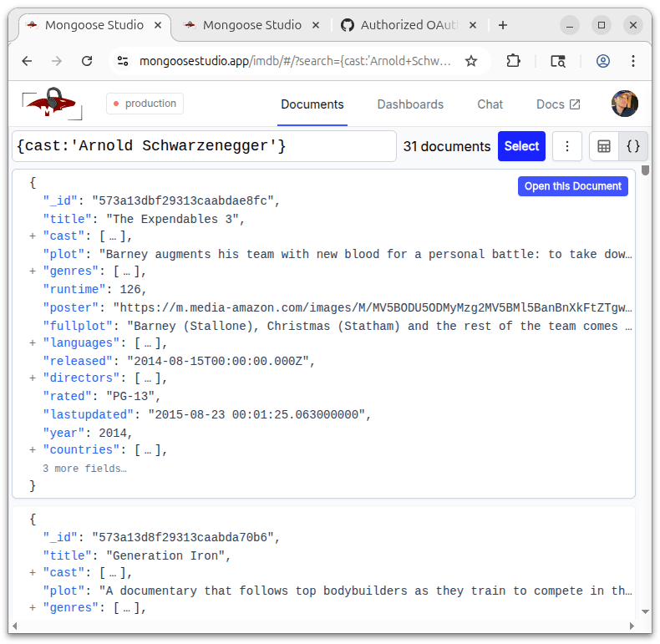Open the Dashboards tab
Image resolution: width=660 pixels, height=644 pixels.
click(410, 104)
